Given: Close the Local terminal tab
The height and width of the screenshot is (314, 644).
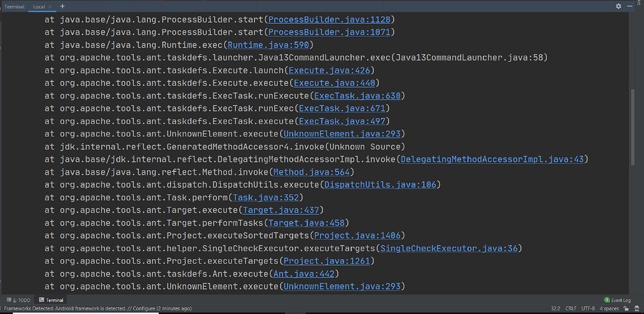Looking at the screenshot, I should (x=50, y=7).
